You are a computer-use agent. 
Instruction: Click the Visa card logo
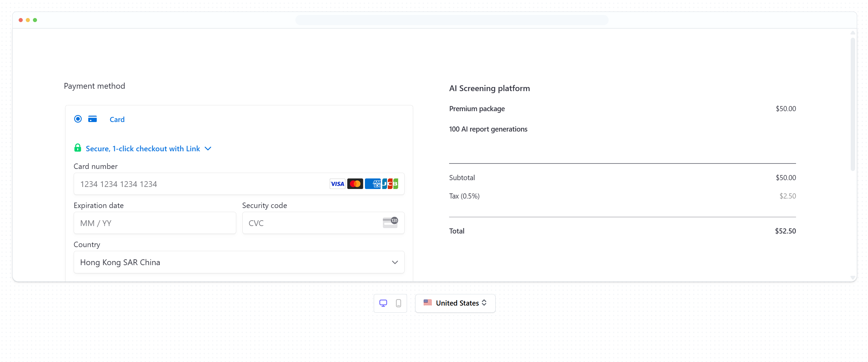point(337,184)
